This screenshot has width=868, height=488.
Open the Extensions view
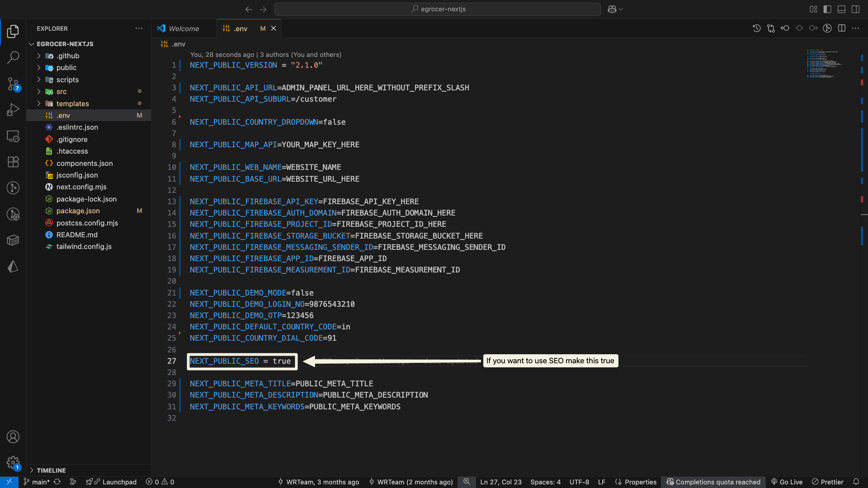[13, 162]
